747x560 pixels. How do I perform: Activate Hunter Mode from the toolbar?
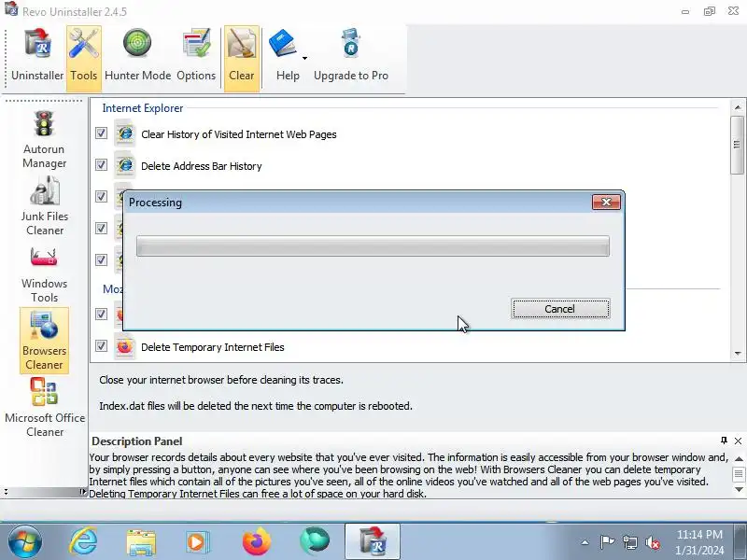coord(137,58)
